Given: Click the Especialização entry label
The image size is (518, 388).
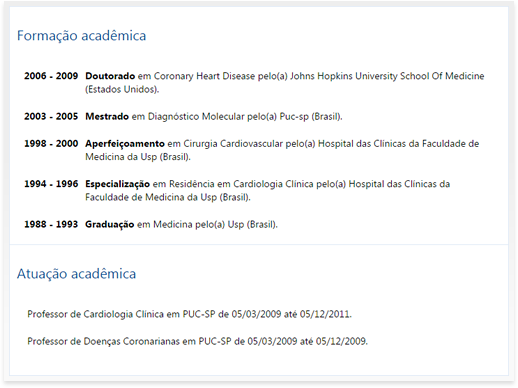Looking at the screenshot, I should click(x=117, y=184).
